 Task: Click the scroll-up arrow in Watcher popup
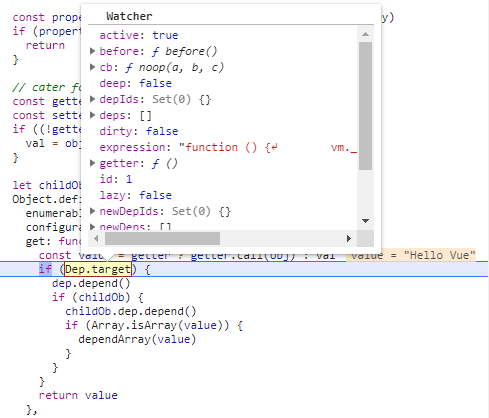[x=365, y=34]
